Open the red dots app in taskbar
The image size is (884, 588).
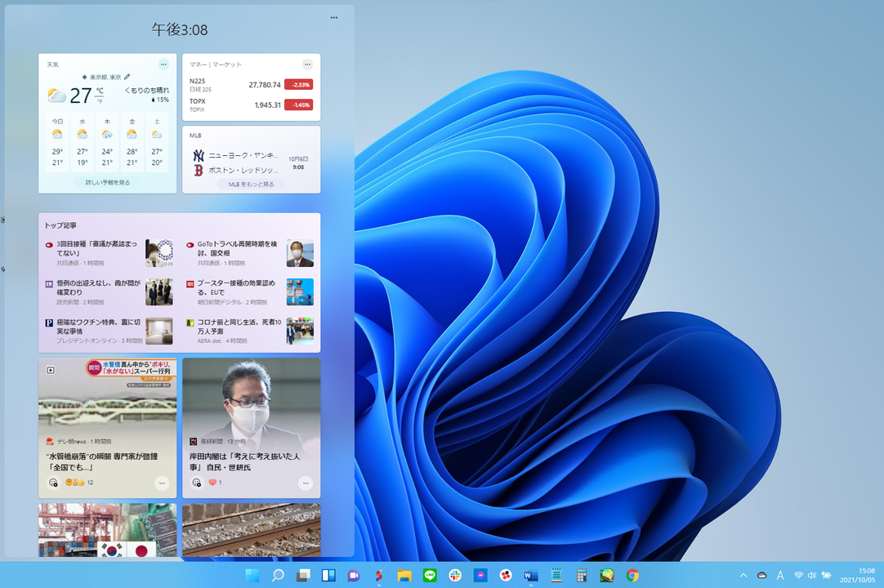coord(506,575)
